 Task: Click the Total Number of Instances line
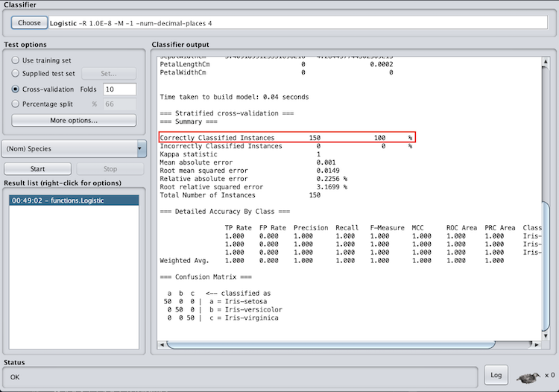pyautogui.click(x=240, y=195)
